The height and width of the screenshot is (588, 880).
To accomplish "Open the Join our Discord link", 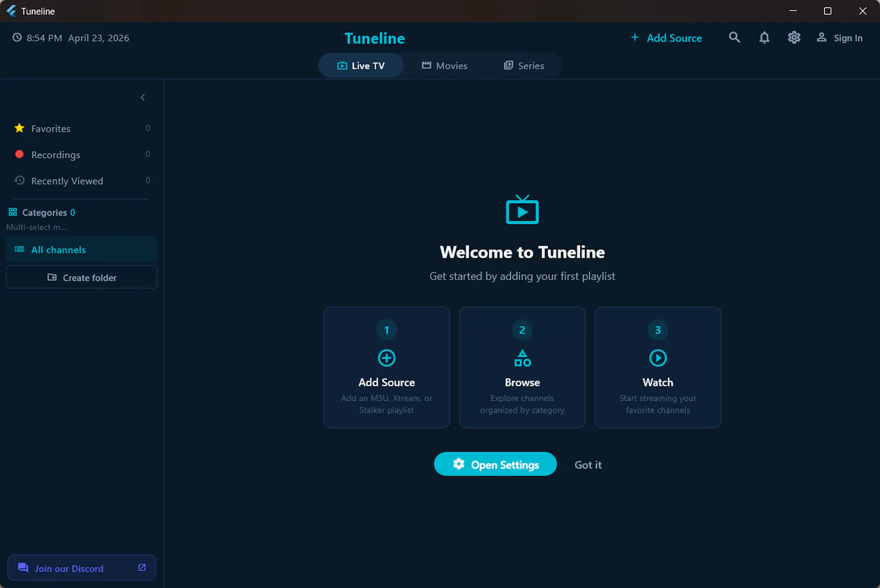I will [x=81, y=568].
